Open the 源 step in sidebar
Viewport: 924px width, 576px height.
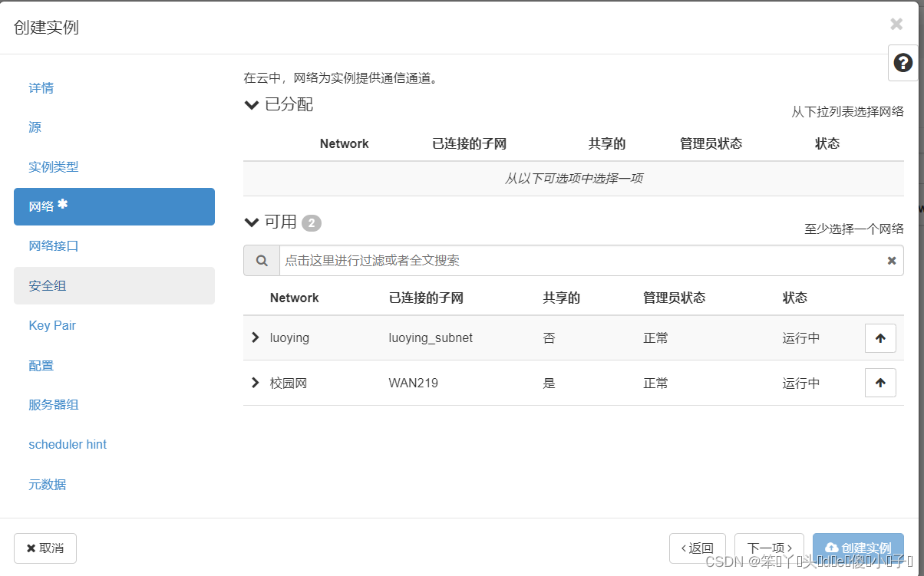pos(34,127)
